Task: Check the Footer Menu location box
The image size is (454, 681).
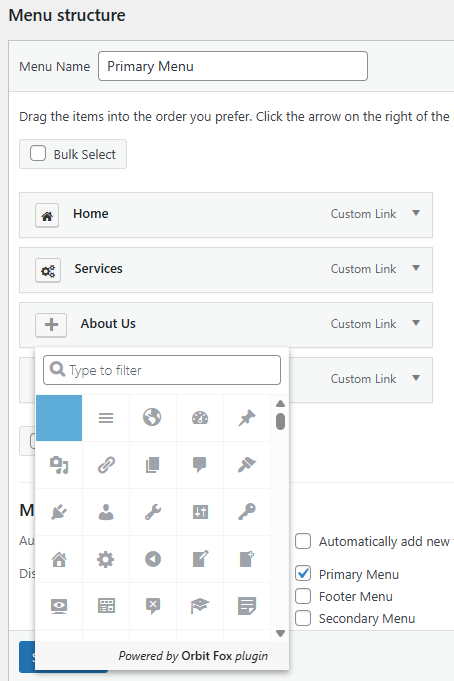Action: tap(303, 596)
